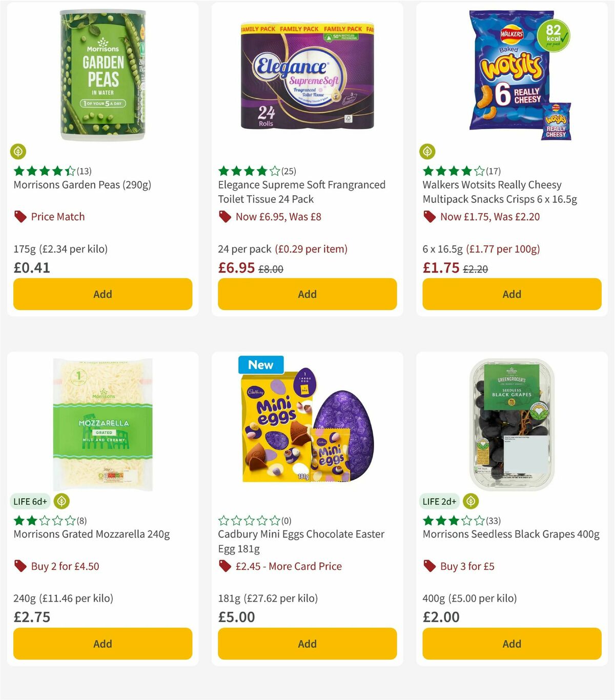The width and height of the screenshot is (615, 700).
Task: Click the red tag icon beside Price Match
Action: [x=20, y=217]
